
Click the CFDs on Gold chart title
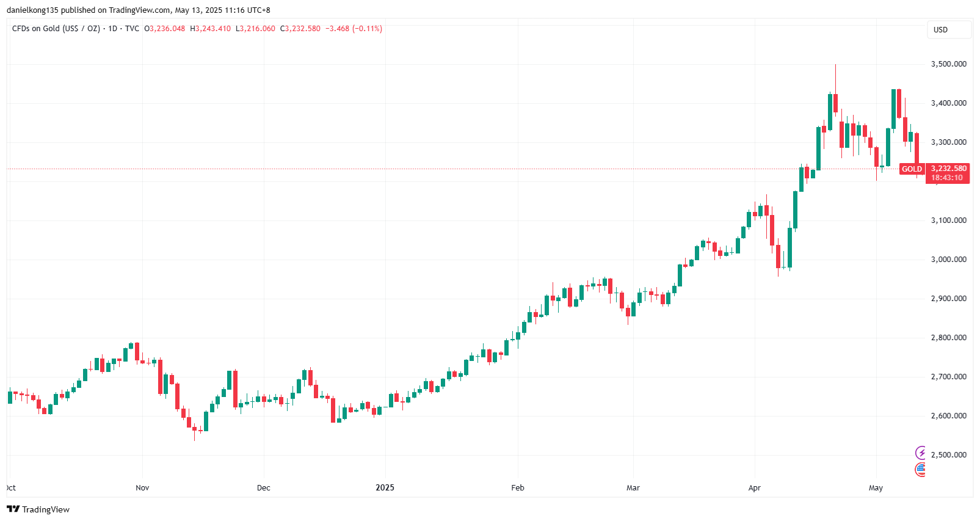pyautogui.click(x=56, y=29)
